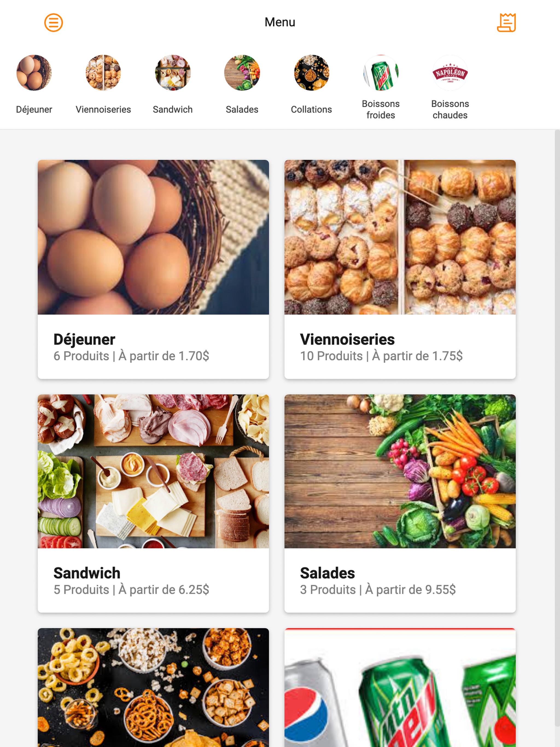
Task: Open the order receipt icon
Action: point(506,23)
